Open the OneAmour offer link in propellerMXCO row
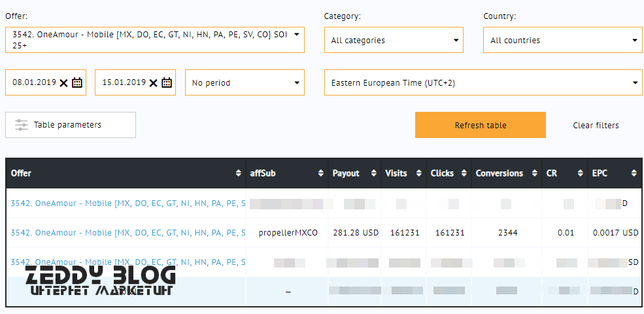 point(128,232)
